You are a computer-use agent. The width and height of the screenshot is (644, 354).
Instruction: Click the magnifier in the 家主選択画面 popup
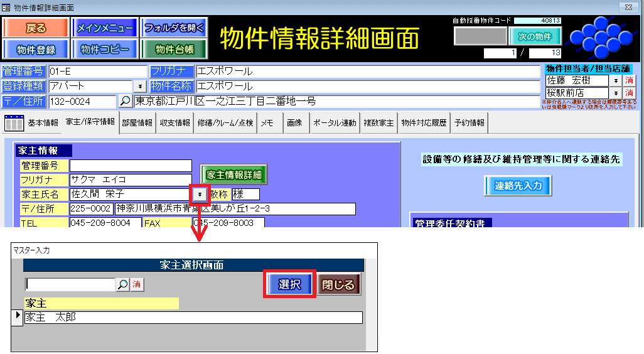point(122,284)
